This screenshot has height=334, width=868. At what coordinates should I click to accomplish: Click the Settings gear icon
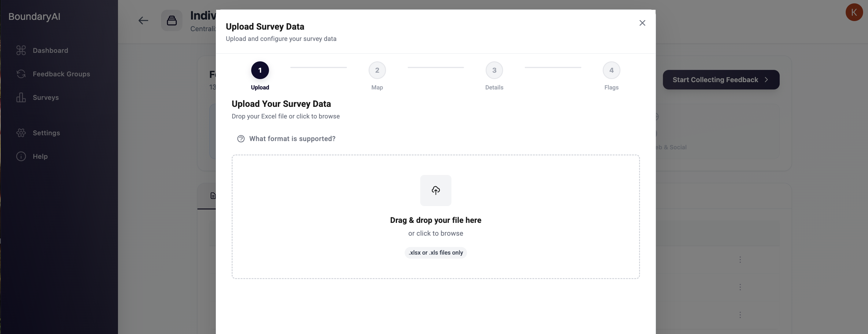pyautogui.click(x=21, y=133)
